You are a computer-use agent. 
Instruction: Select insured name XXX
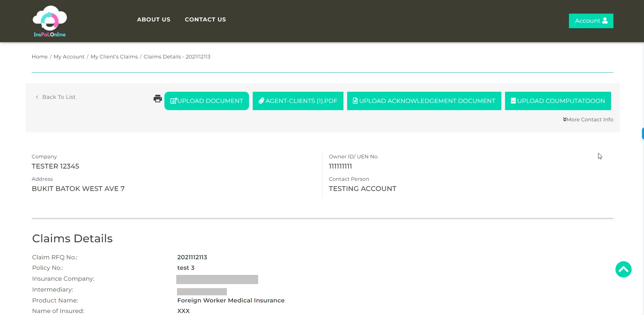(183, 311)
